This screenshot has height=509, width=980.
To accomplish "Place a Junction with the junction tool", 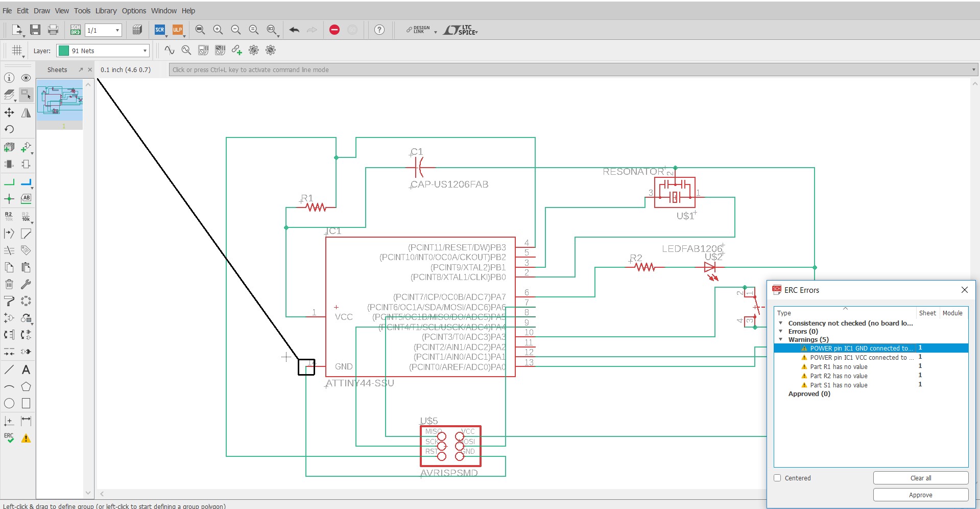I will pyautogui.click(x=9, y=199).
